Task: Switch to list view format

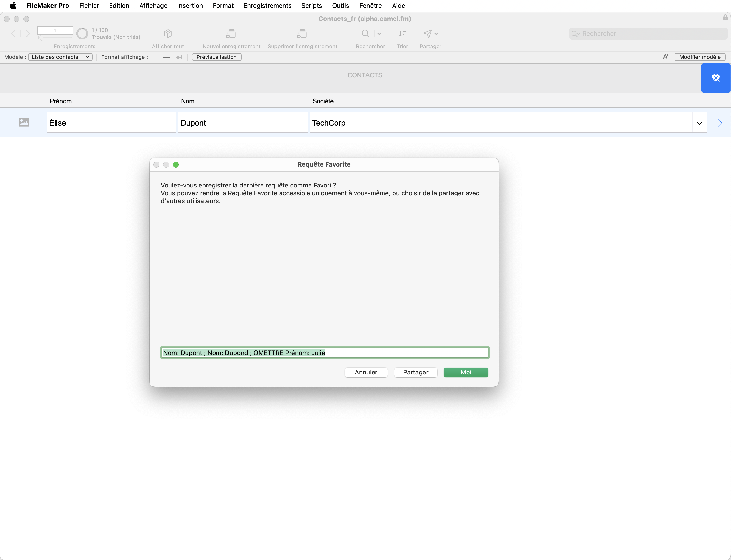Action: pos(167,57)
